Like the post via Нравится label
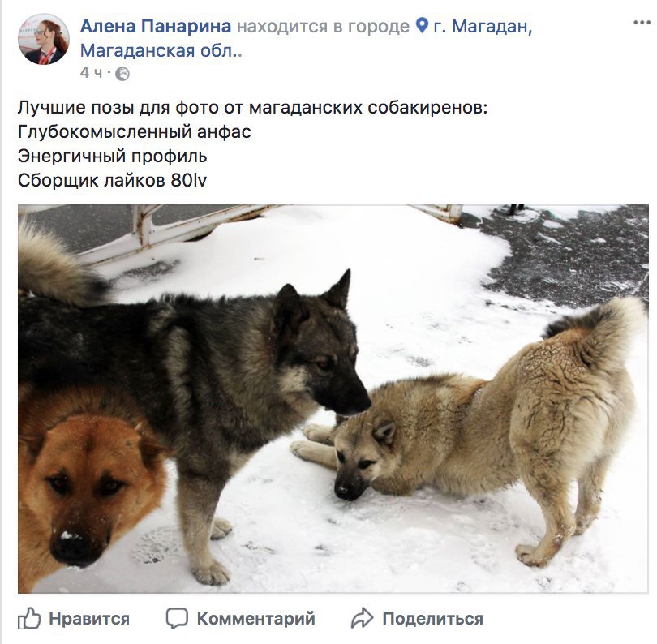 (89, 619)
